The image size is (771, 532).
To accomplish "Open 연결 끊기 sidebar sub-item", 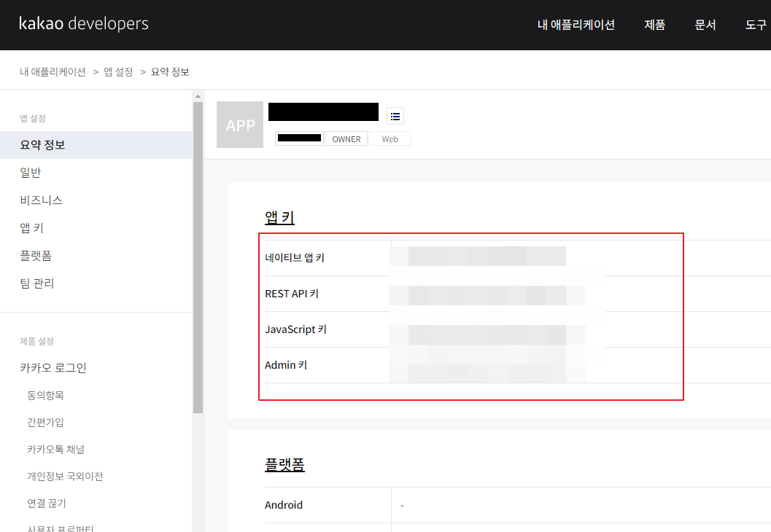I will coord(46,503).
